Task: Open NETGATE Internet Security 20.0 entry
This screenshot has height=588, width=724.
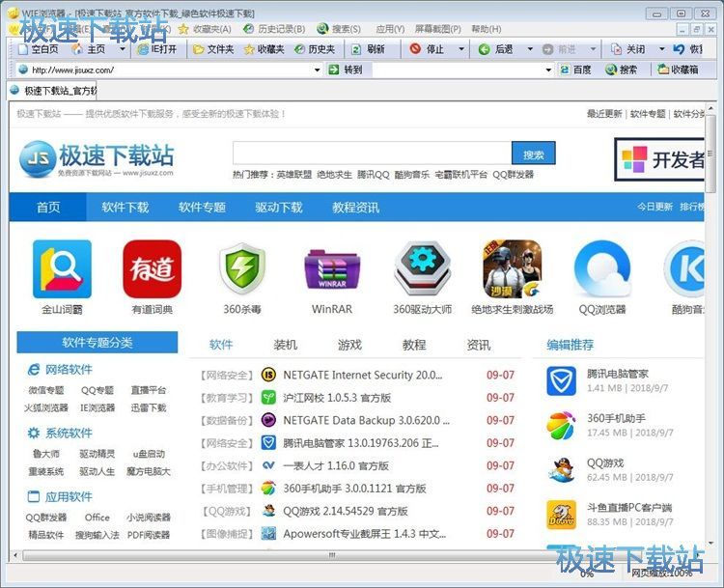Action: pos(362,375)
